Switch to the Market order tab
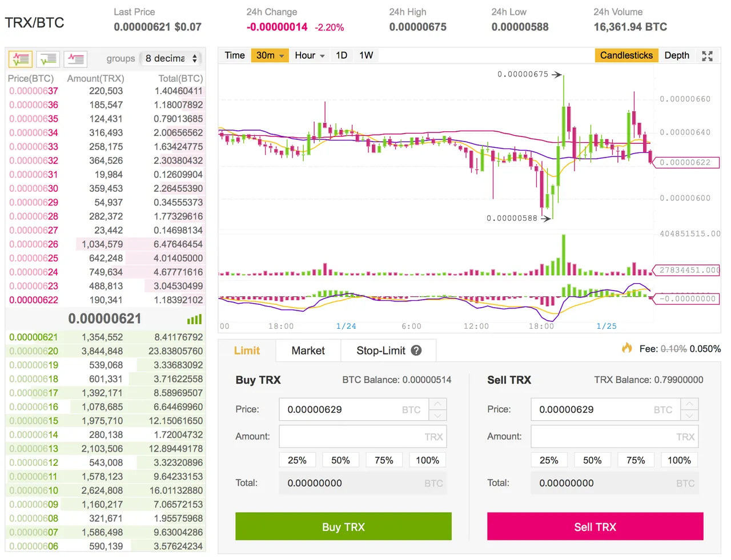This screenshot has height=560, width=731. click(308, 350)
